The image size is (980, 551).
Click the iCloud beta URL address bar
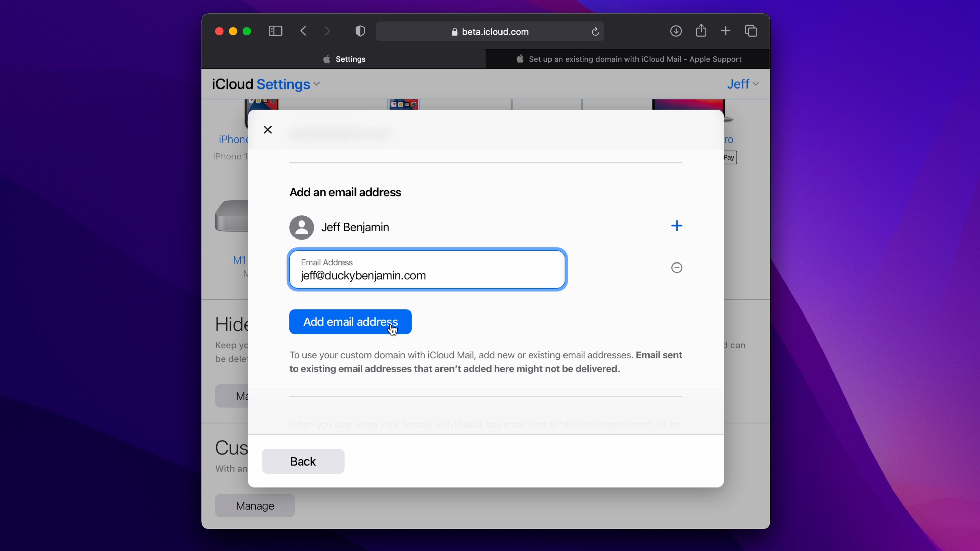pos(490,32)
